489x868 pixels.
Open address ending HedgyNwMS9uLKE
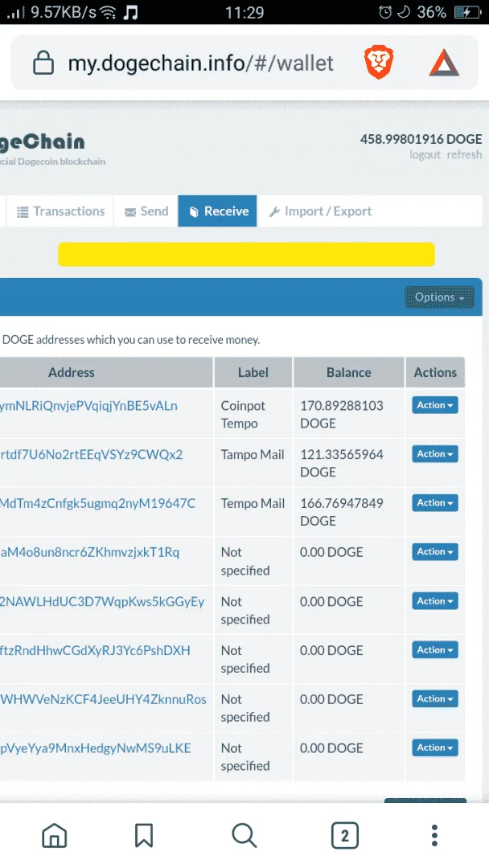click(95, 748)
